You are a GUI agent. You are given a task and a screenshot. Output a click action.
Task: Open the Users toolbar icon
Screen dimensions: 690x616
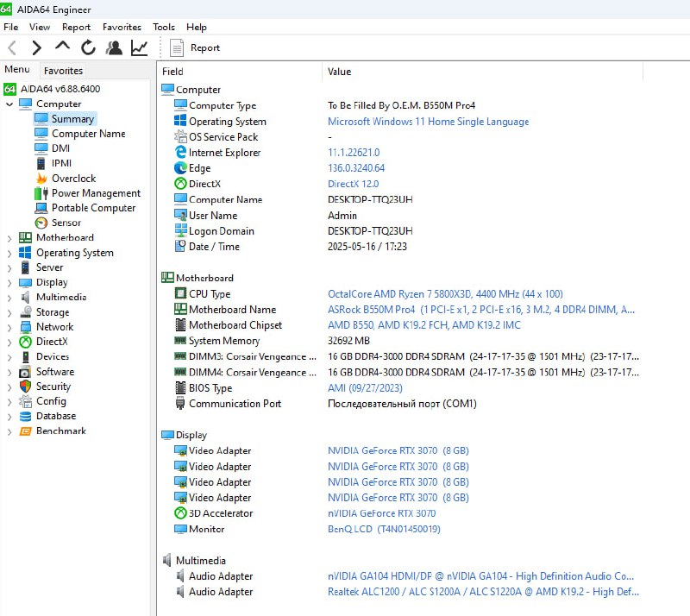coord(114,47)
